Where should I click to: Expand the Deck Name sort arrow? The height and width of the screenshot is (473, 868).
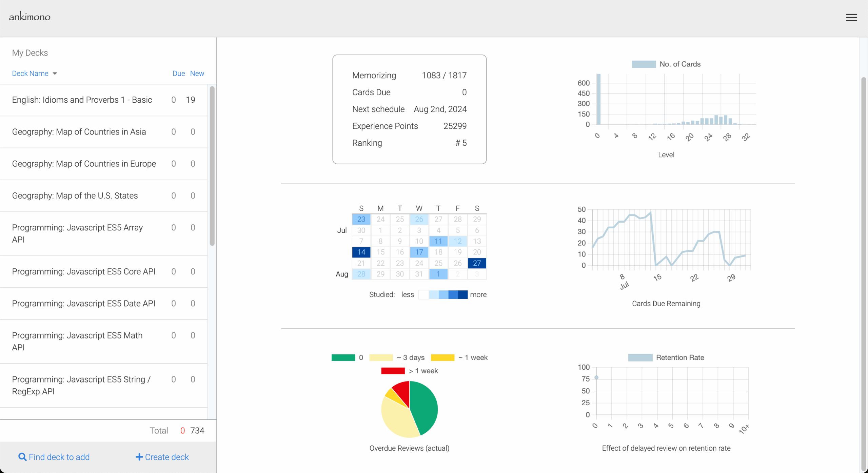tap(55, 74)
